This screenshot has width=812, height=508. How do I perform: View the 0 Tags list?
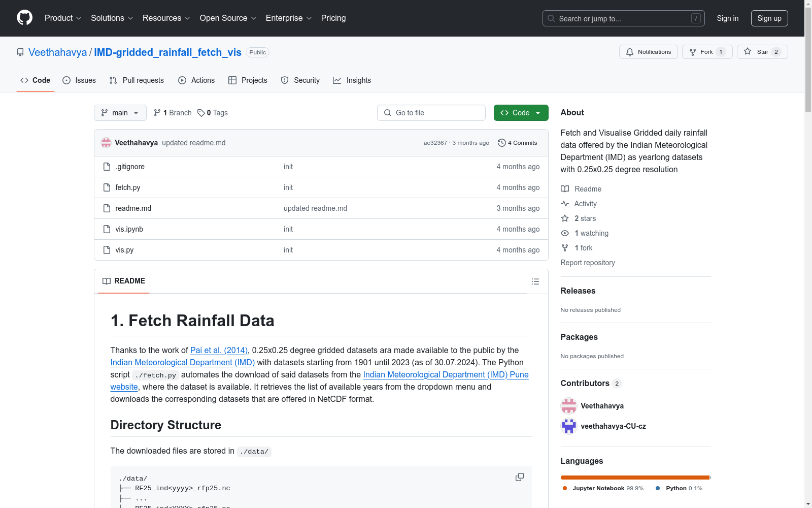point(213,113)
